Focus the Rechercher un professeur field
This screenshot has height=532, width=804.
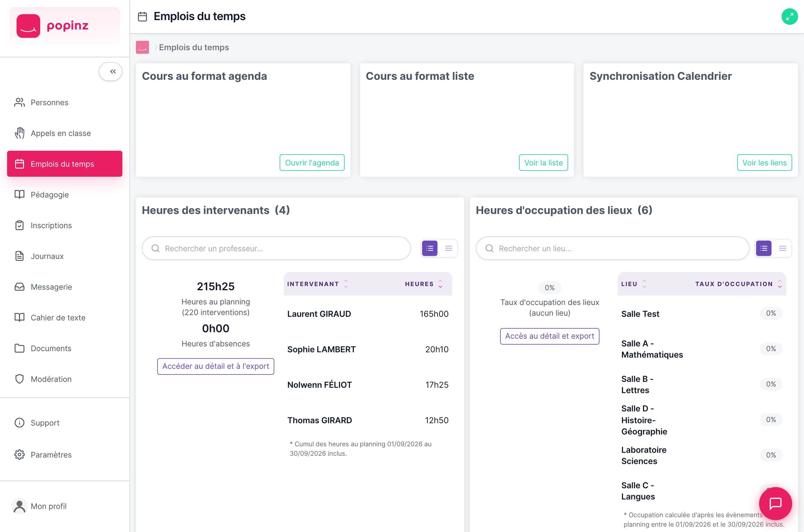click(276, 248)
